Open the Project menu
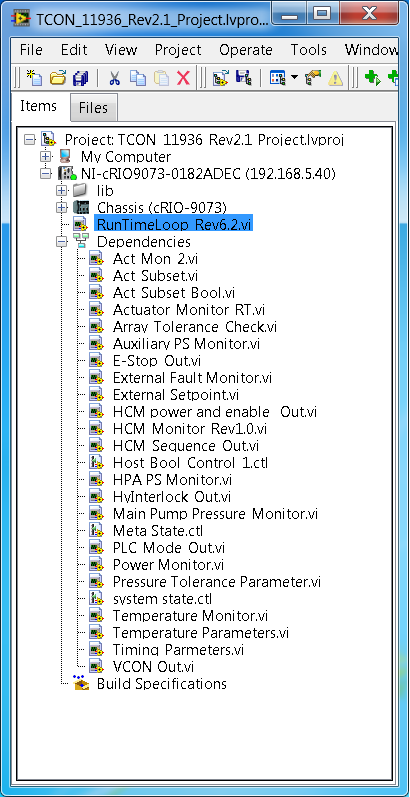410x797 pixels. tap(178, 50)
